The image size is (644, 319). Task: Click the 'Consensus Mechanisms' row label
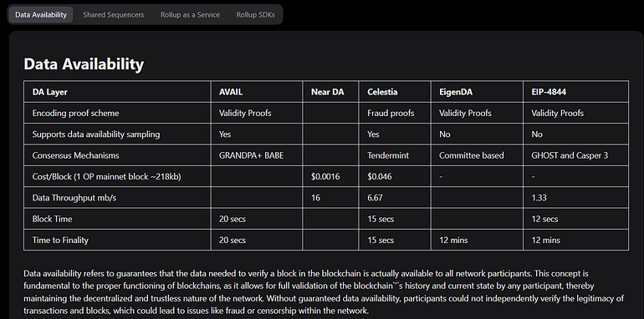(75, 156)
